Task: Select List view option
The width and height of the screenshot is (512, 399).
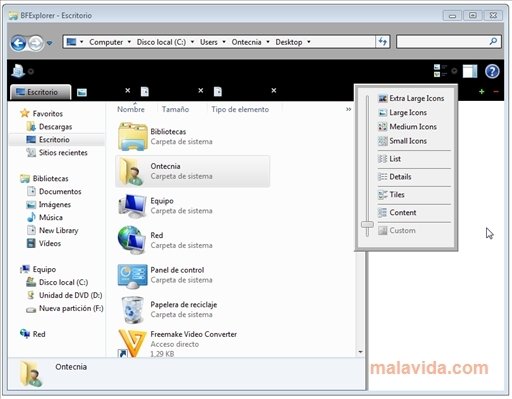Action: coord(389,159)
